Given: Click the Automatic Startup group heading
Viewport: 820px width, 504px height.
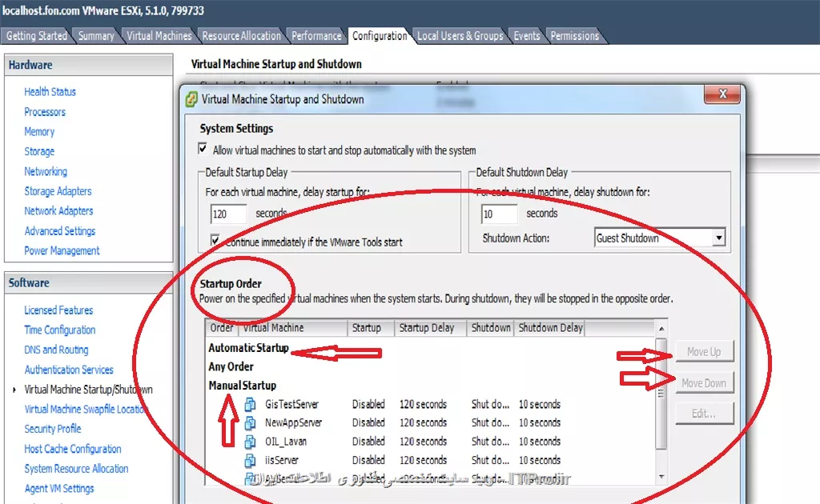Looking at the screenshot, I should [x=248, y=348].
